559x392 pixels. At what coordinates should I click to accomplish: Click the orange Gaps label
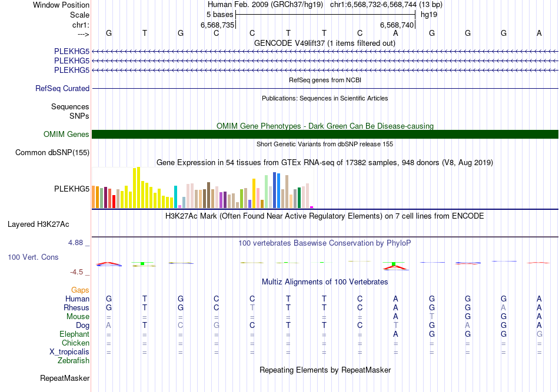(80, 290)
